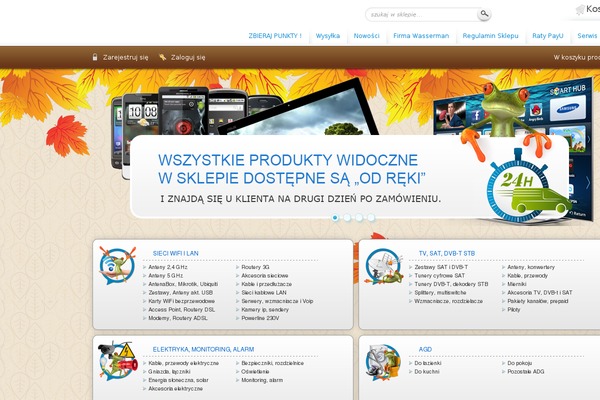
Task: Go to Gniazda, łączniki
Action: tap(169, 372)
